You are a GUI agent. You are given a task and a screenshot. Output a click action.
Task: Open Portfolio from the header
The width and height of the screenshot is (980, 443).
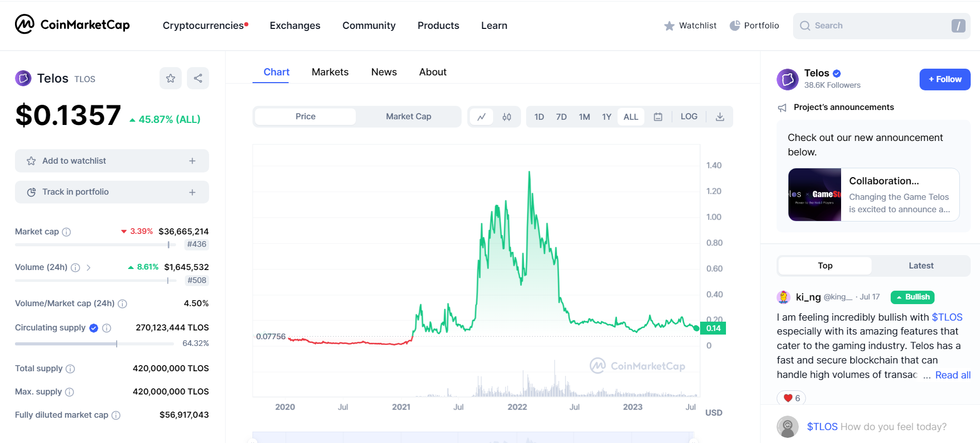[x=754, y=26]
